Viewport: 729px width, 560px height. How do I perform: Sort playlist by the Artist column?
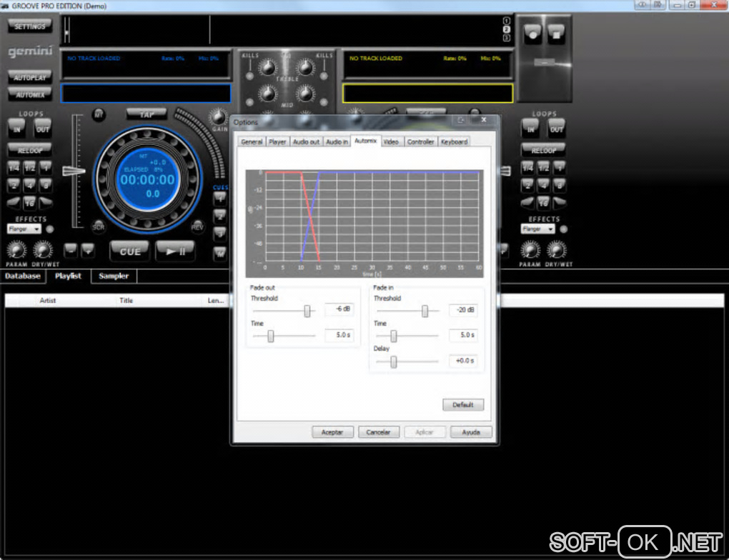(47, 301)
